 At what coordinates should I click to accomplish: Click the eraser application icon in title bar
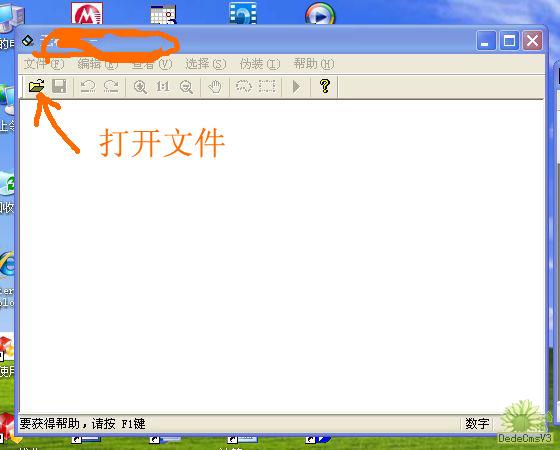click(28, 41)
